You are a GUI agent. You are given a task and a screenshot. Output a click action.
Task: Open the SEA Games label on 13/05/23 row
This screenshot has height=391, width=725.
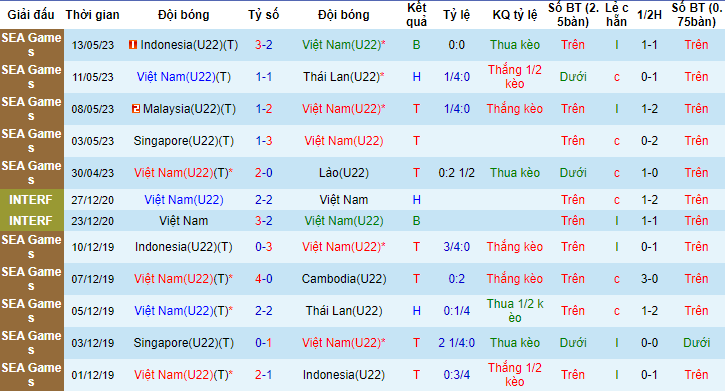pyautogui.click(x=31, y=45)
